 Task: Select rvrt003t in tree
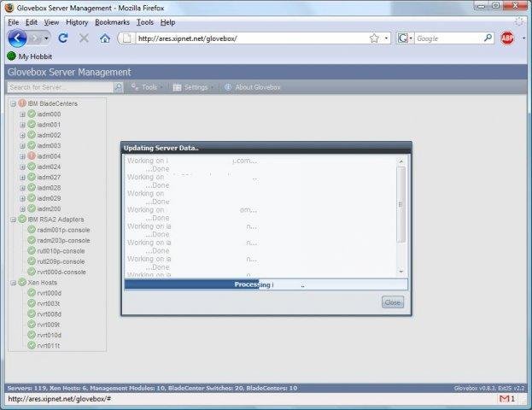[49, 303]
